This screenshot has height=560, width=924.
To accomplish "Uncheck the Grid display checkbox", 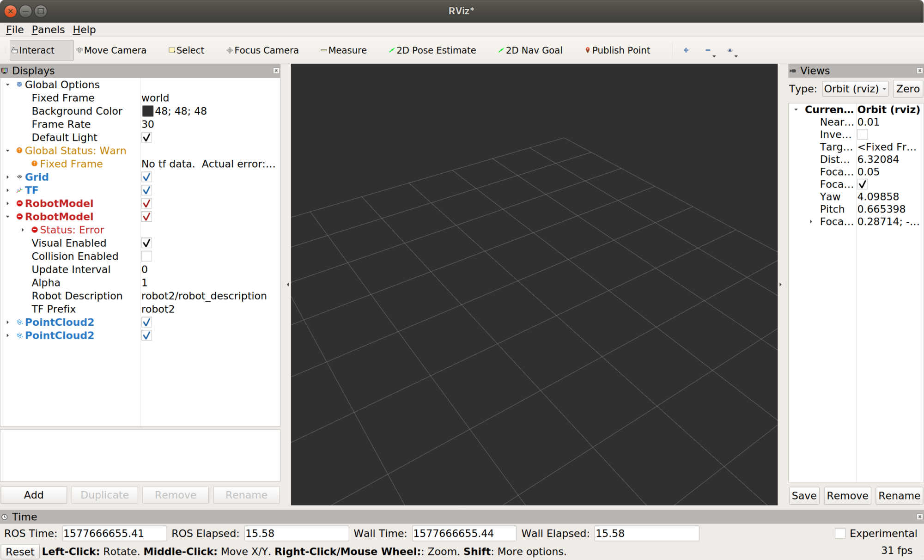I will [146, 177].
